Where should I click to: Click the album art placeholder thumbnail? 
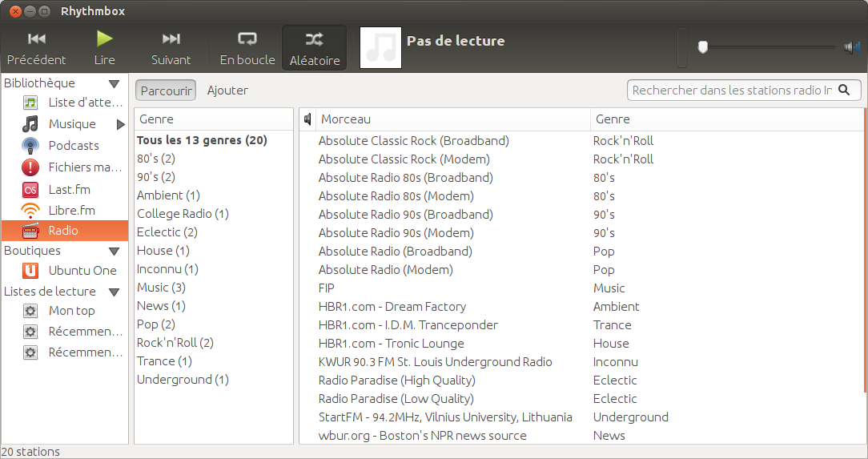381,48
